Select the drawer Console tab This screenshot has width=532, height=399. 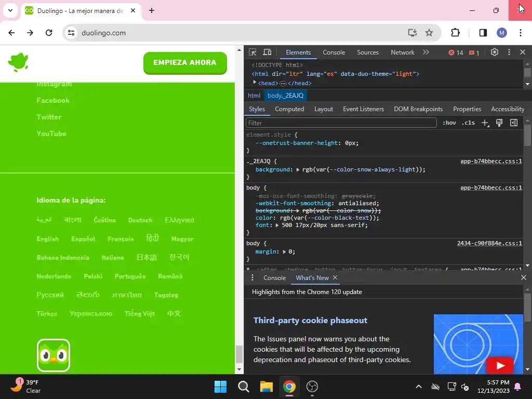pos(275,277)
